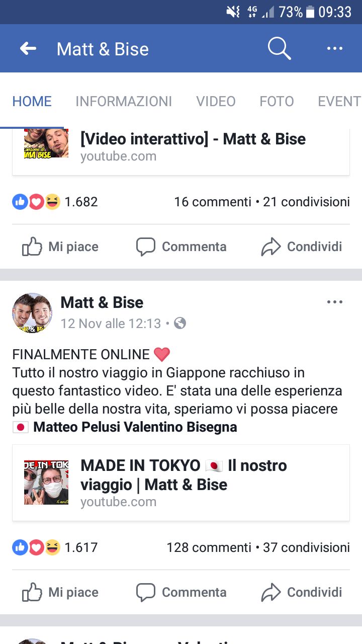Viewport: 362px width, 644px height.
Task: Open Matteo Pelusi tagged profile
Action: click(77, 427)
